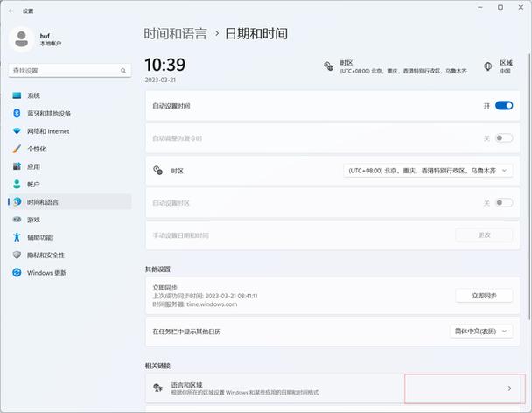Open 网络和 Internet category

click(69, 131)
